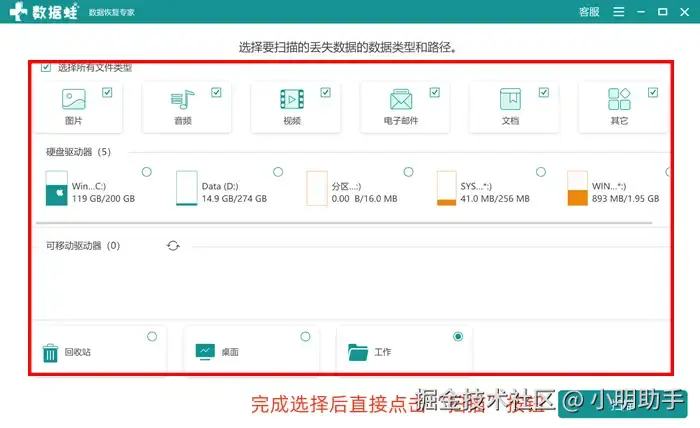Select the 回收站 radio button
700x428 pixels.
(152, 337)
